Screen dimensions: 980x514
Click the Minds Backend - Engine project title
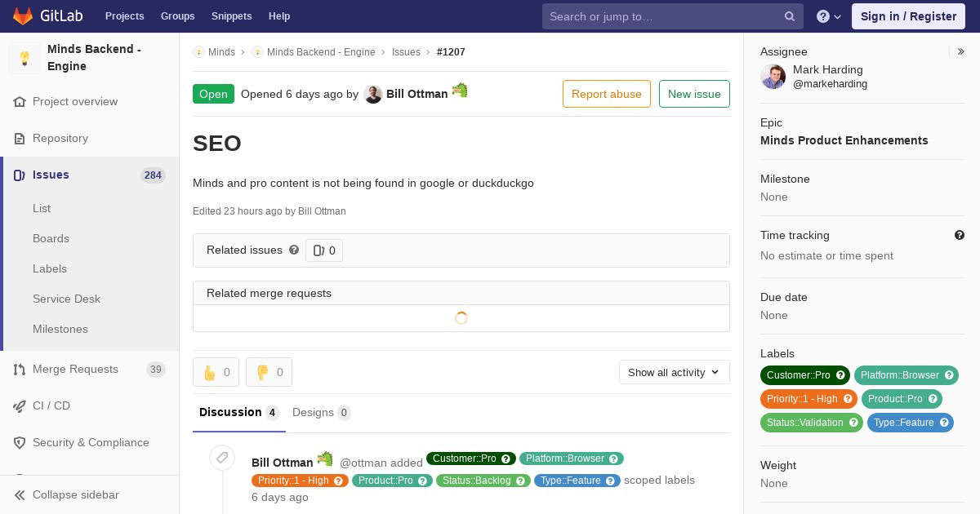(94, 58)
